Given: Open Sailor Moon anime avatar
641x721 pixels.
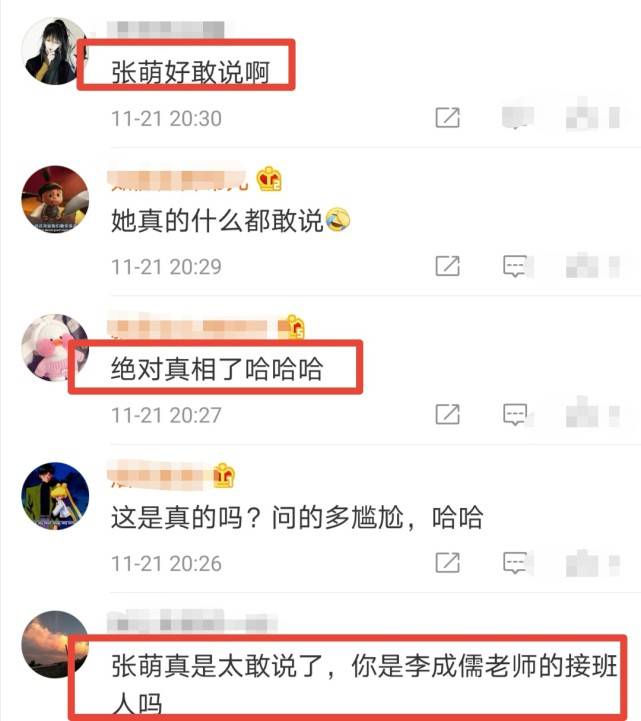Looking at the screenshot, I should pos(55,496).
